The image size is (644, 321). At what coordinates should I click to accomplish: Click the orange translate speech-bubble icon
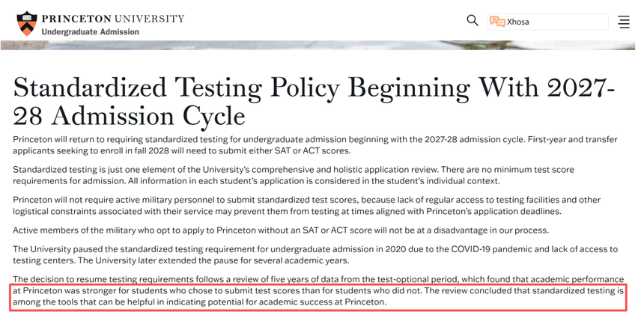click(x=497, y=22)
